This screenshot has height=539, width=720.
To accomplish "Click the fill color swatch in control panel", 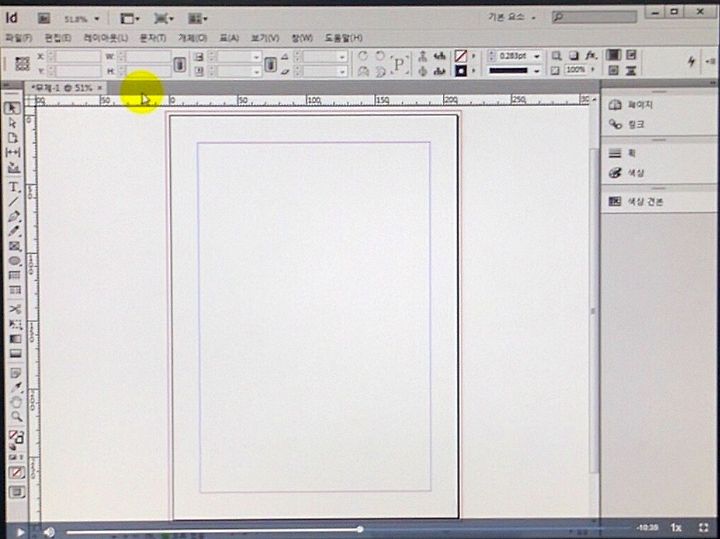I will (460, 56).
